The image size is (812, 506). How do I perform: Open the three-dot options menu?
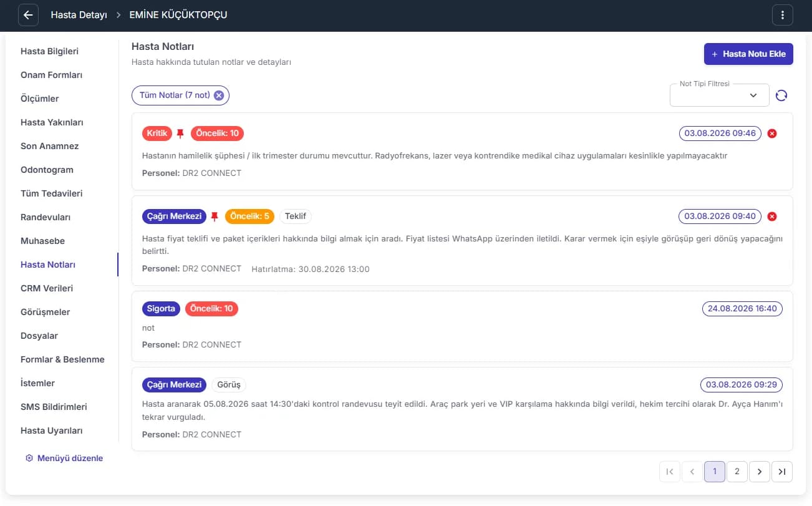(782, 15)
